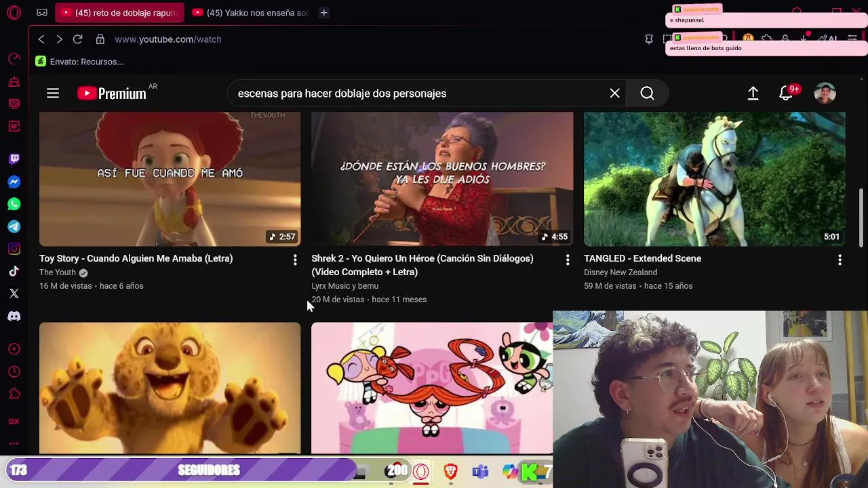Open GX settings icon in sidebar
868x488 pixels.
coord(14,422)
